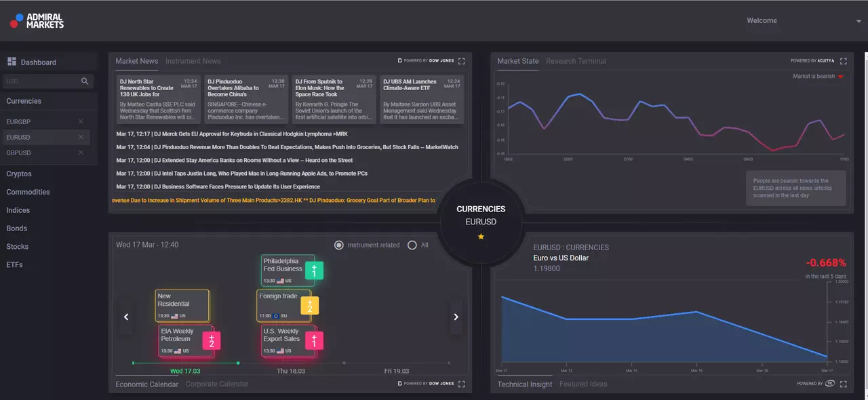Open Philadelphia Fed Business event card
The image size is (868, 400).
point(287,270)
